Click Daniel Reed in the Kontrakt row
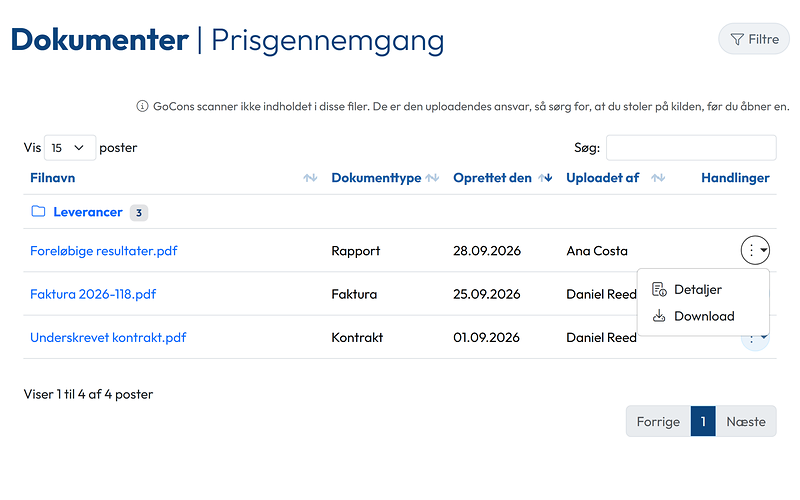This screenshot has height=500, width=800. [602, 338]
